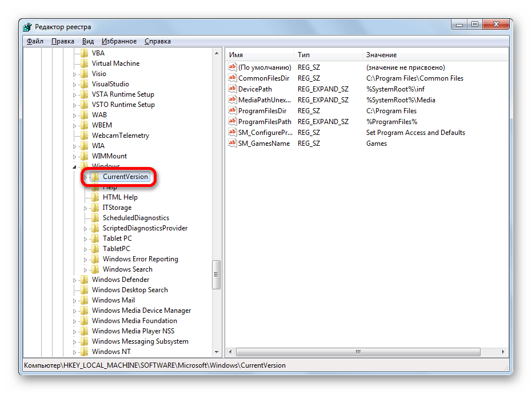Click the tree pane scroll up arrow
Screen dimensions: 532x394
point(217,53)
